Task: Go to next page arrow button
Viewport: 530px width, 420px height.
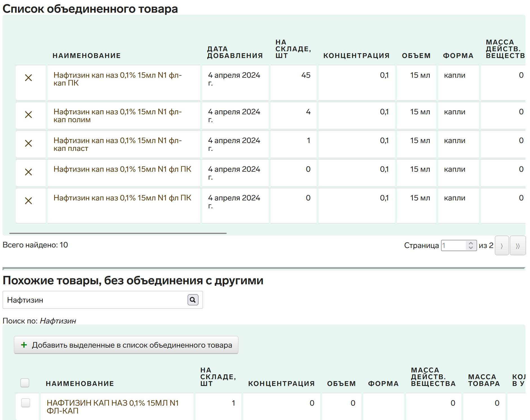Action: tap(502, 245)
